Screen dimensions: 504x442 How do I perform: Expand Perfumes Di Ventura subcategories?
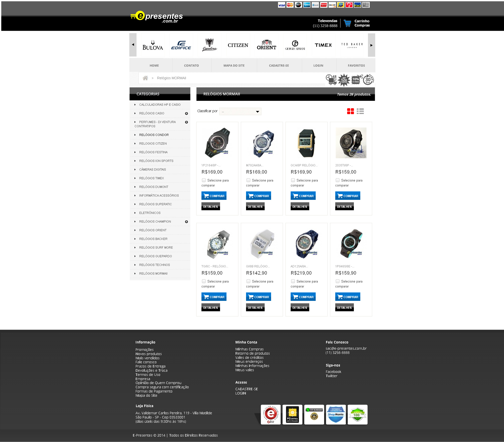click(x=186, y=122)
